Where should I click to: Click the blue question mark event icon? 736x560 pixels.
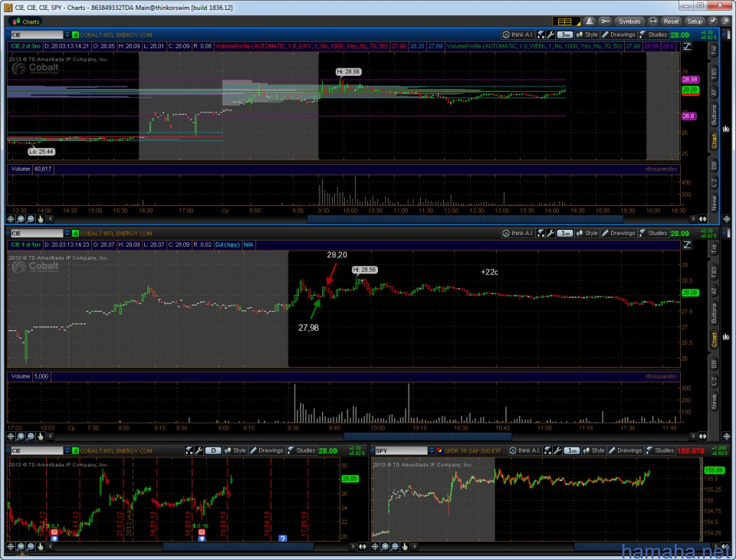tap(283, 538)
